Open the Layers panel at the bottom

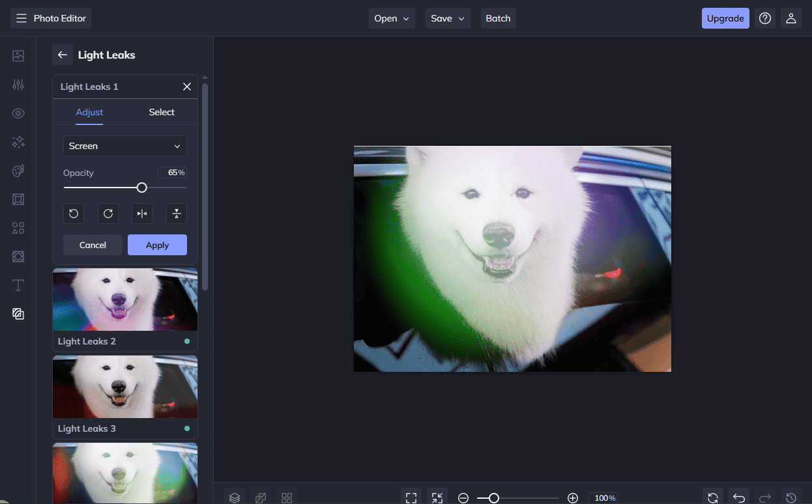click(235, 497)
